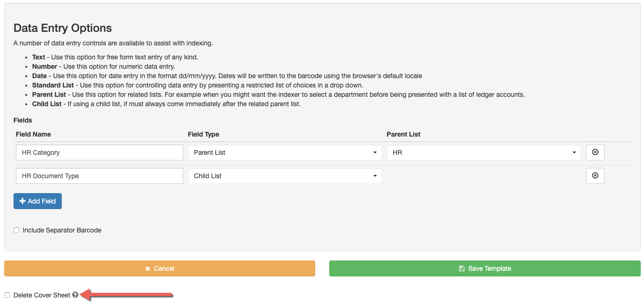
Task: Open the Field Type dropdown showing Parent List
Action: pyautogui.click(x=285, y=152)
